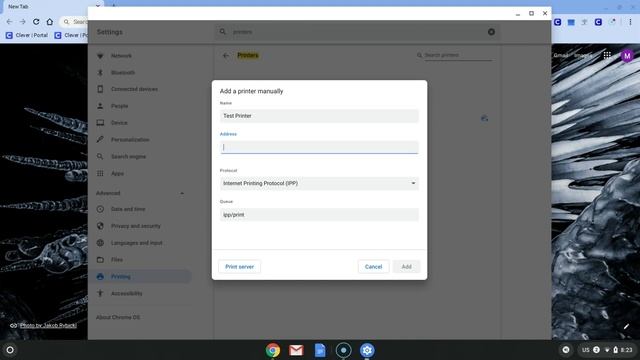Click the circular app icon on the shelf
This screenshot has height=360, width=640.
click(343, 350)
